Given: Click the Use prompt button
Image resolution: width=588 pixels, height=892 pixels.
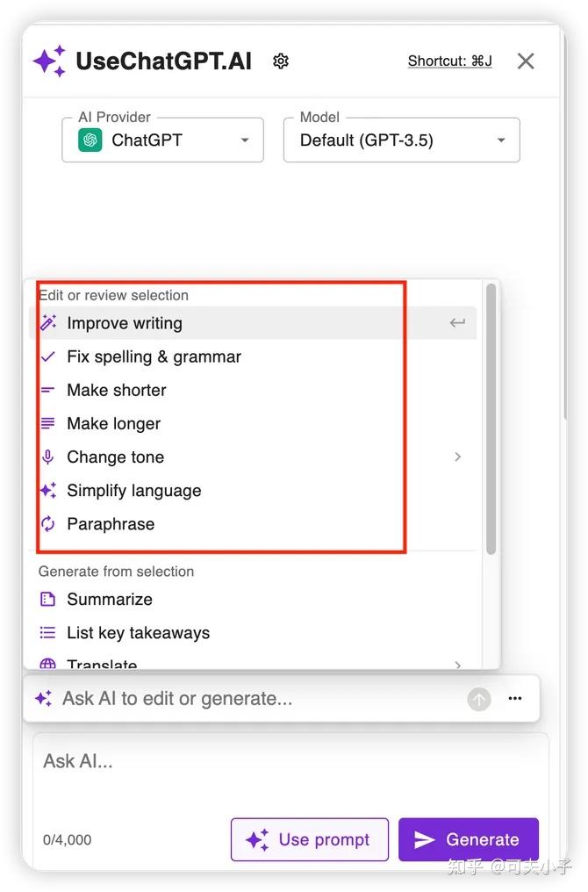Looking at the screenshot, I should (x=309, y=840).
